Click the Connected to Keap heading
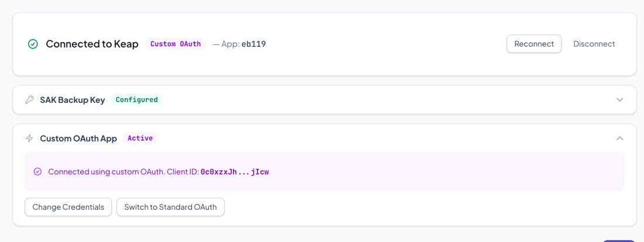This screenshot has height=242, width=644. [x=92, y=44]
